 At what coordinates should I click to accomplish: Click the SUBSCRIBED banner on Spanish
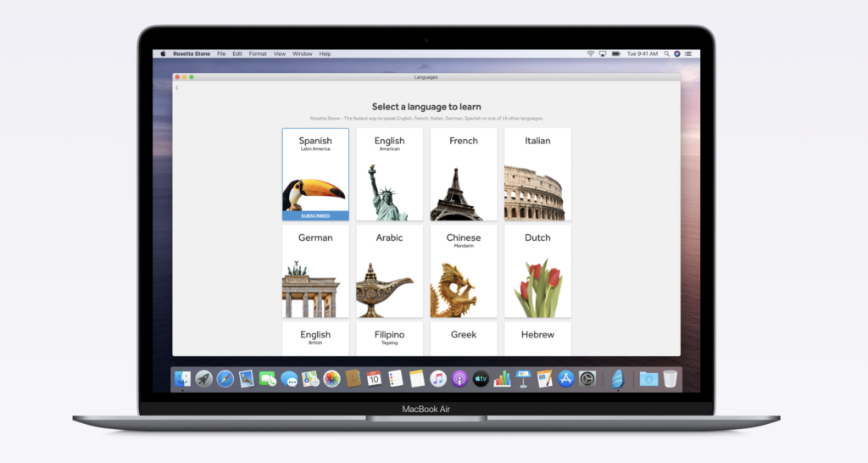[x=315, y=215]
